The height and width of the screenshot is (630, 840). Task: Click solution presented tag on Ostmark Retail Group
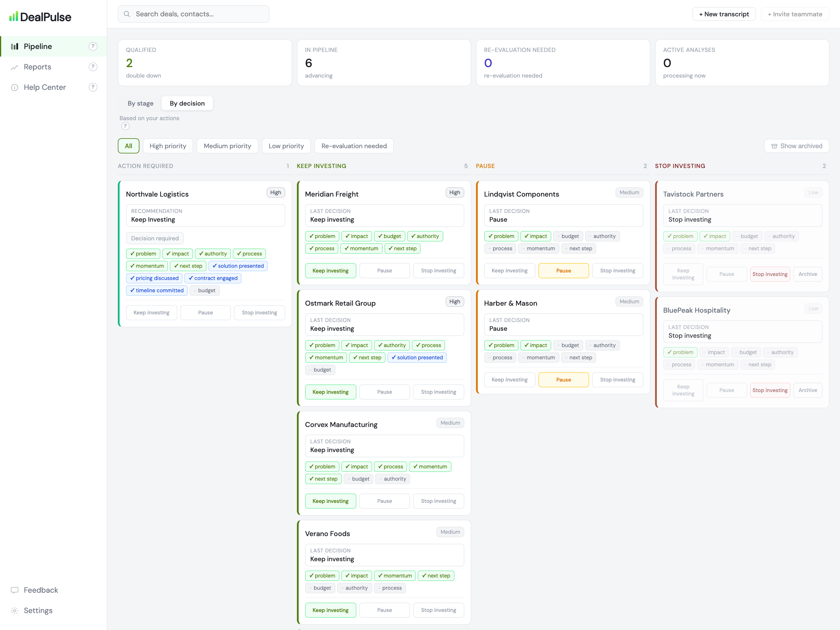coord(417,357)
